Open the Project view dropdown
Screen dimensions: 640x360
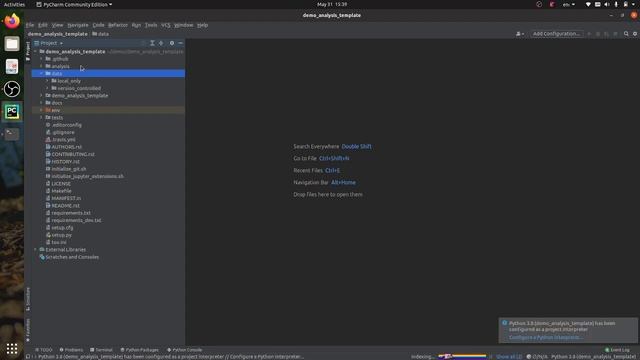pyautogui.click(x=49, y=43)
